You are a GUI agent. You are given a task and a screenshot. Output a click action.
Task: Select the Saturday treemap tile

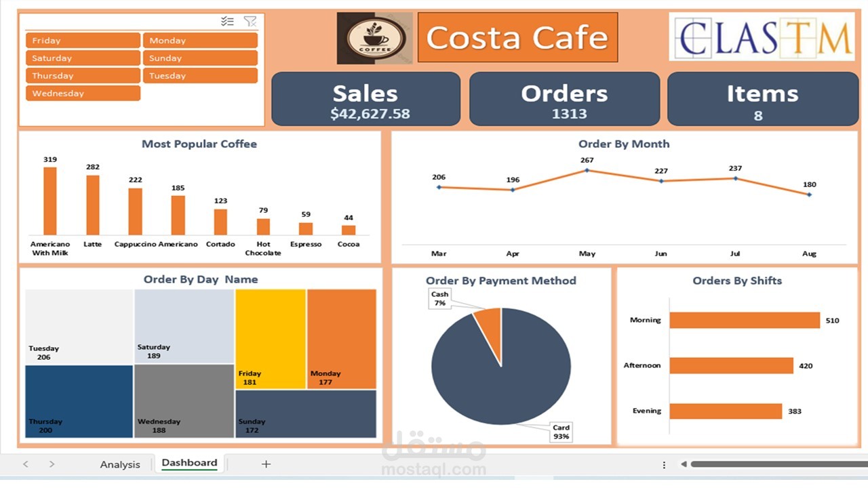(x=184, y=327)
